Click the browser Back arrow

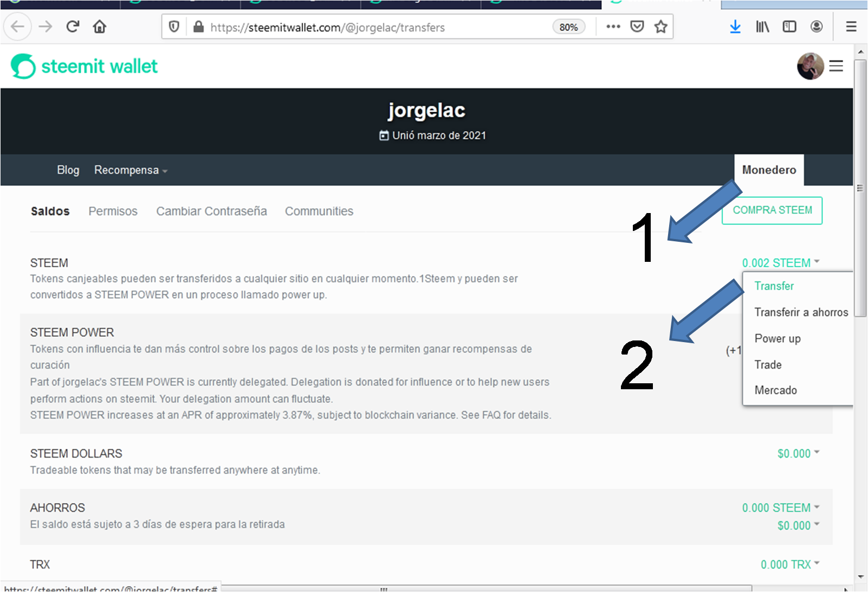(x=18, y=27)
